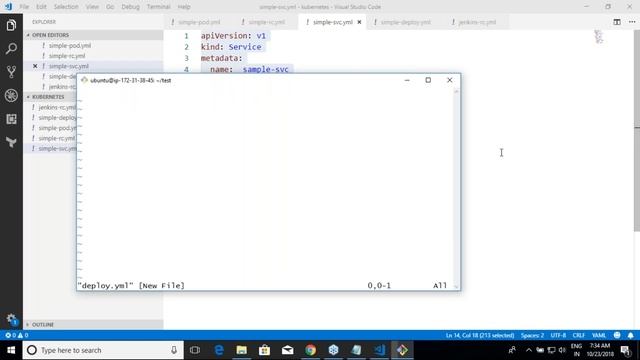Screen dimensions: 640x360
Task: Open the Mail app from taskbar
Action: 287,350
